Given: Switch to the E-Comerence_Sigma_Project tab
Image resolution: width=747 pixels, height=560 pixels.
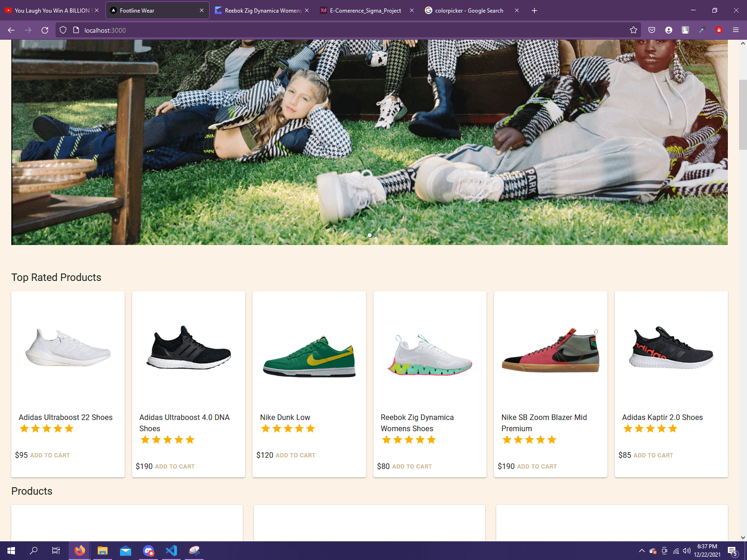Looking at the screenshot, I should click(364, 10).
